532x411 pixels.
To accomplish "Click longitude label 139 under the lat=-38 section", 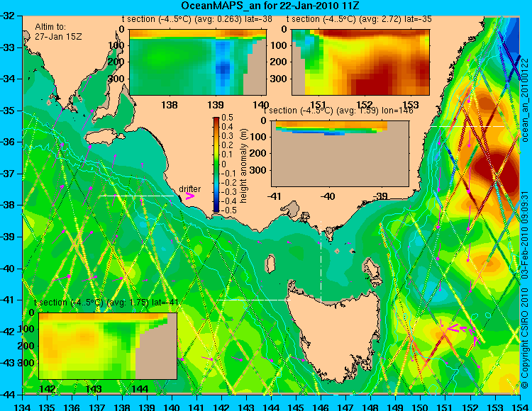I will tap(216, 105).
